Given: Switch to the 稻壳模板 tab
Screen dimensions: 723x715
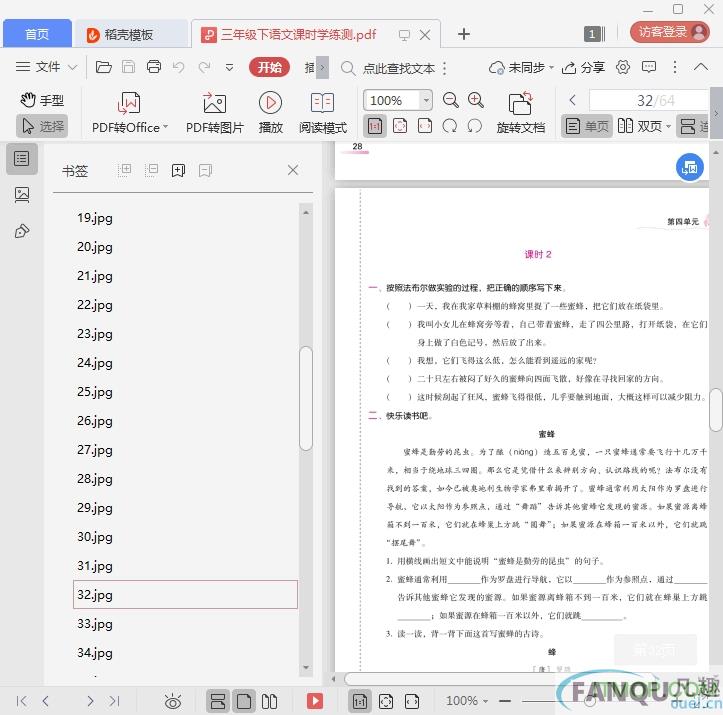Looking at the screenshot, I should [x=129, y=34].
